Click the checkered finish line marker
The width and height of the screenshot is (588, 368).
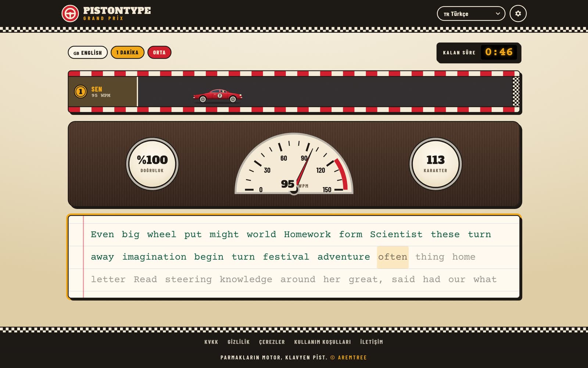pyautogui.click(x=516, y=92)
